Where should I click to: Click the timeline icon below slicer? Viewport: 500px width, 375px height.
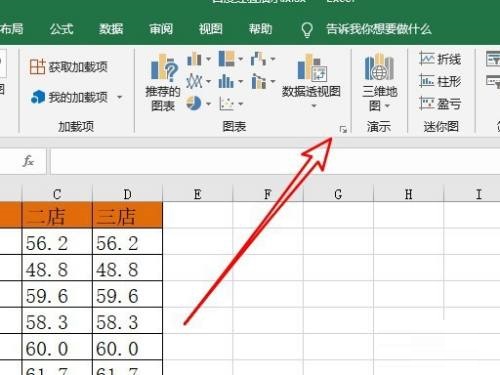pyautogui.click(x=493, y=81)
